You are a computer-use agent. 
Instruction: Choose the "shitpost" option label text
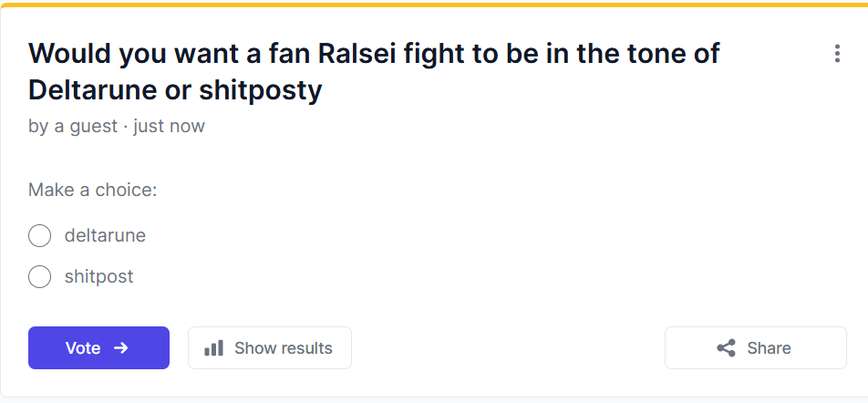coord(98,276)
